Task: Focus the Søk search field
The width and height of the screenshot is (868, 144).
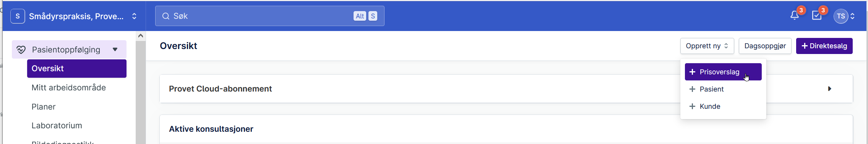Action: [x=269, y=16]
